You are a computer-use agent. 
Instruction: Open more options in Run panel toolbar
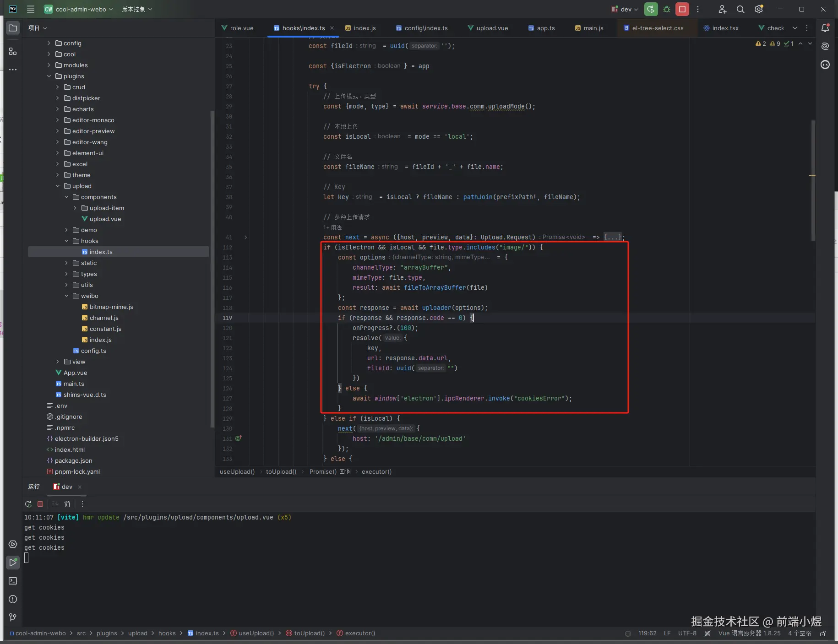click(82, 504)
